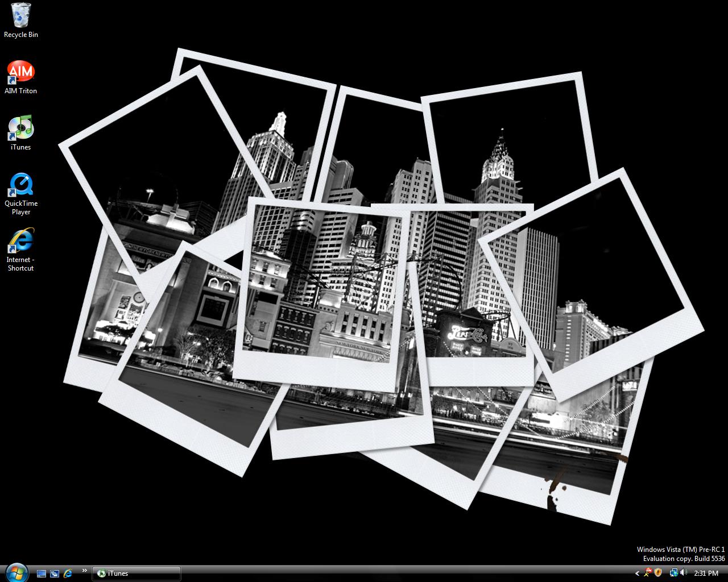
Task: Click Show Desktop in Quick Launch
Action: click(x=42, y=573)
